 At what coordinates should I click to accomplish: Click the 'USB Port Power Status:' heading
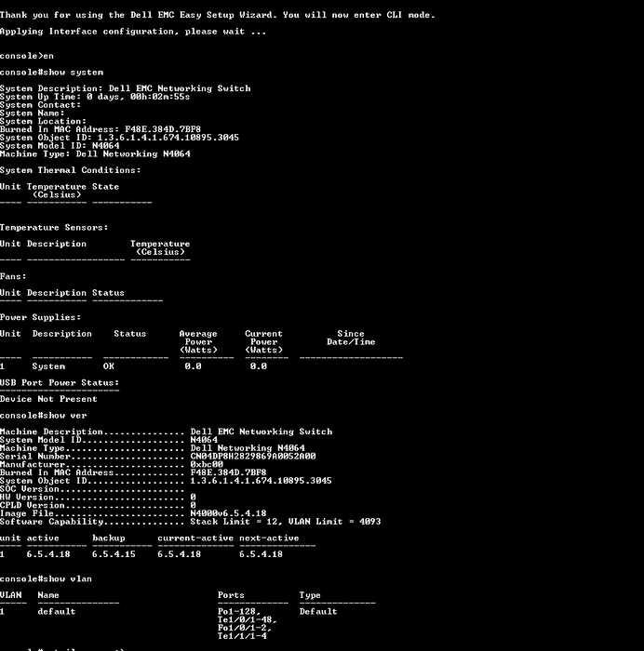pyautogui.click(x=60, y=383)
